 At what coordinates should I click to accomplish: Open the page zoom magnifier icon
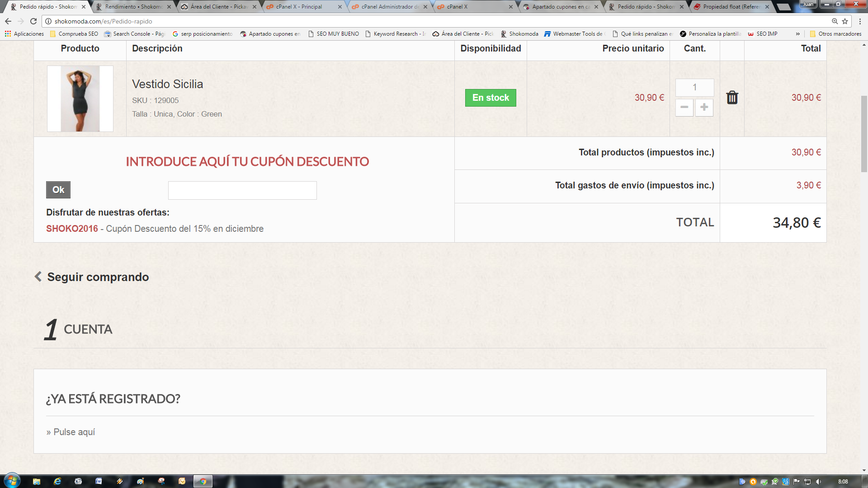835,21
